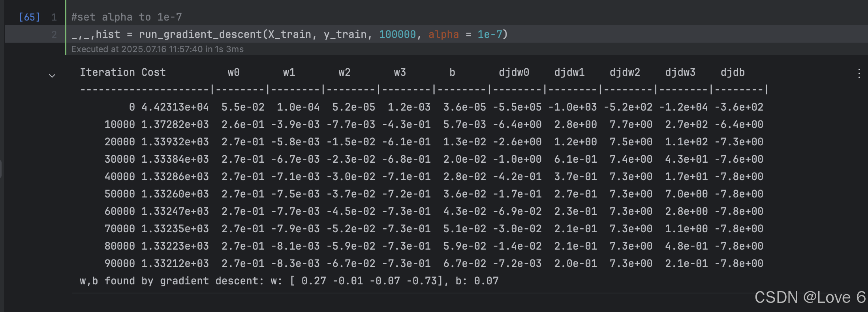
Task: Click iteration 90000 in the output table
Action: (120, 263)
